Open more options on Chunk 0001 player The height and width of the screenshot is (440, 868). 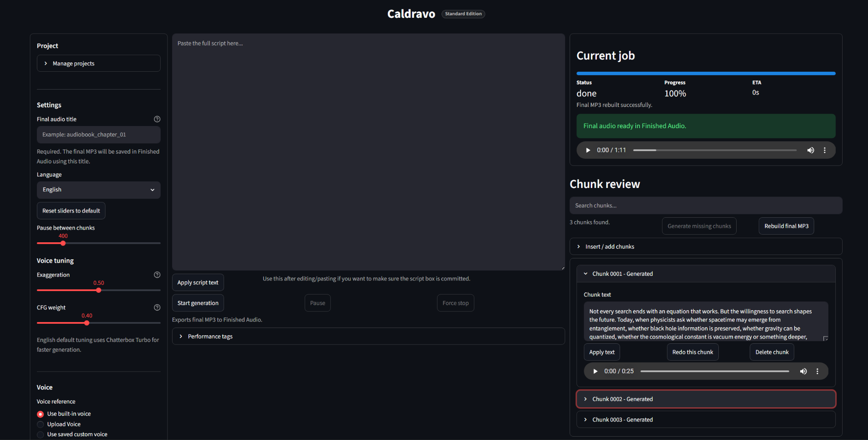(x=817, y=371)
